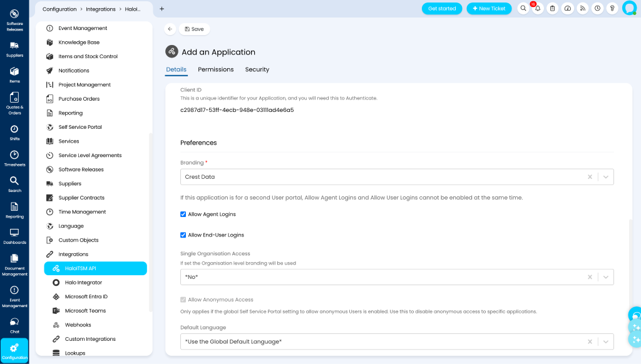Open the chat bubble floating button
This screenshot has height=364, width=641.
pos(635,315)
